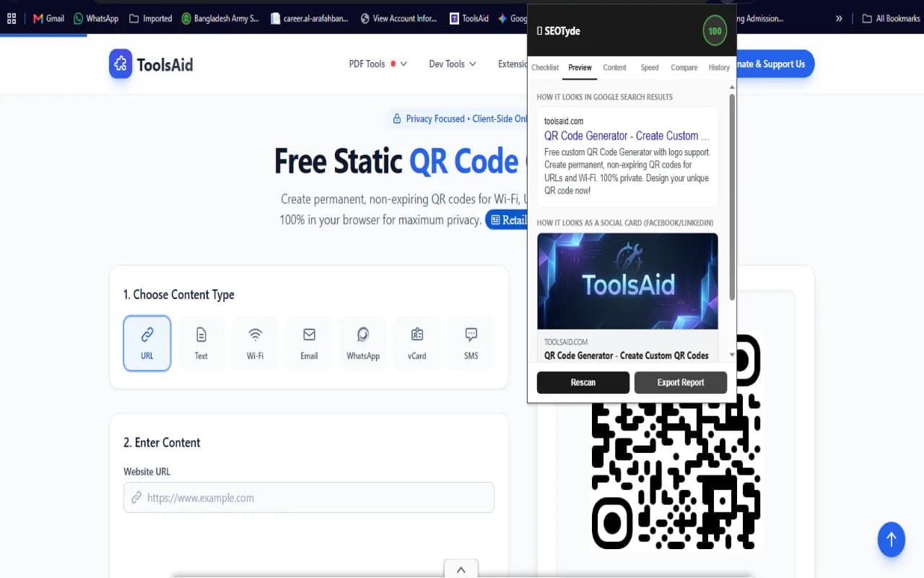The height and width of the screenshot is (578, 924).
Task: Open the Bangladesh Army bookmark
Action: [220, 18]
